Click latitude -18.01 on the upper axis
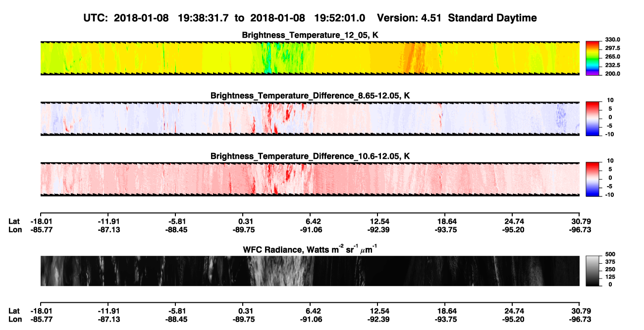The image size is (644, 330). click(x=42, y=221)
